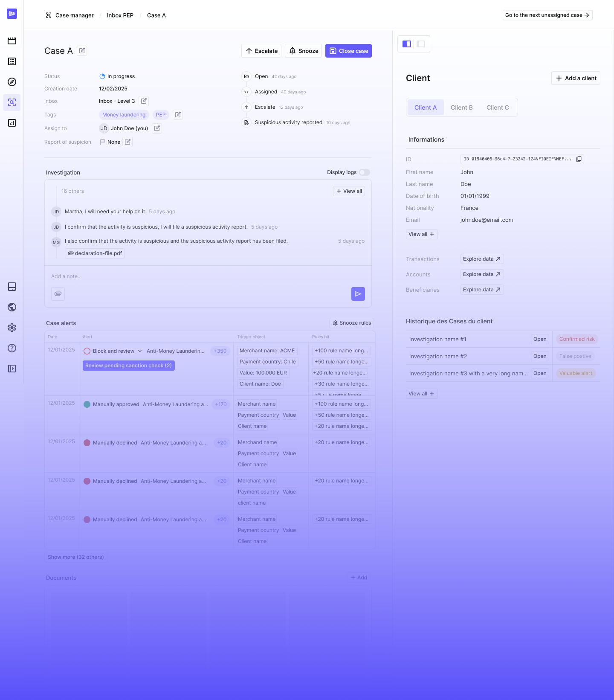Click the Merchant name: ACME trigger chip
Screen dimensions: 614x700
[267, 351]
